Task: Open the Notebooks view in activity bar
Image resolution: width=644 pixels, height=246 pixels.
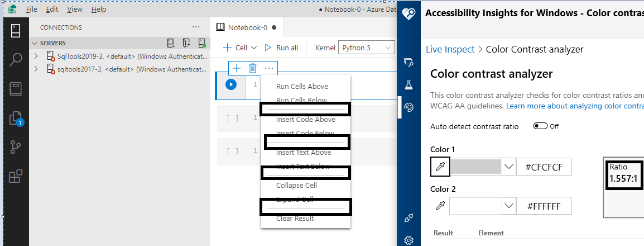Action: 16,89
